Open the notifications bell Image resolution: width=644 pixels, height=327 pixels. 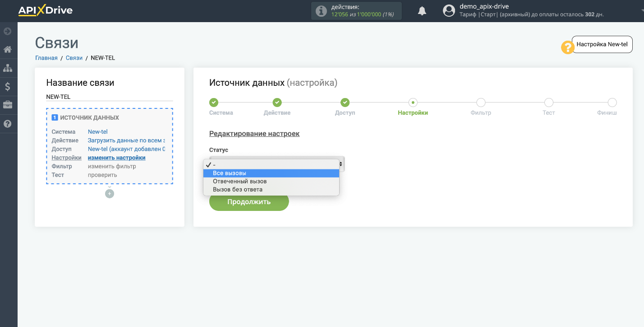422,11
